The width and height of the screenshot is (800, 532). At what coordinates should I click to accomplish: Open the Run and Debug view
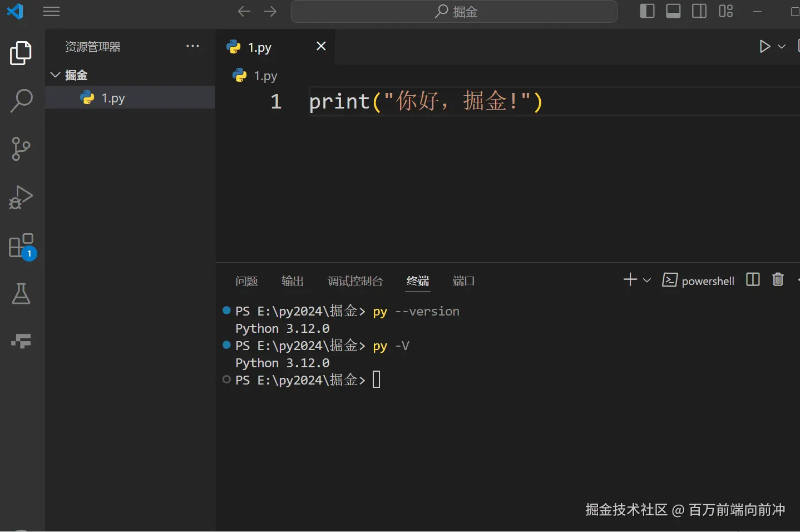click(x=21, y=198)
